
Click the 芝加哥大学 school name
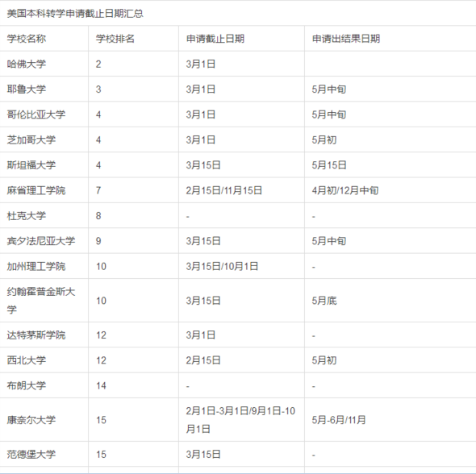coord(31,139)
